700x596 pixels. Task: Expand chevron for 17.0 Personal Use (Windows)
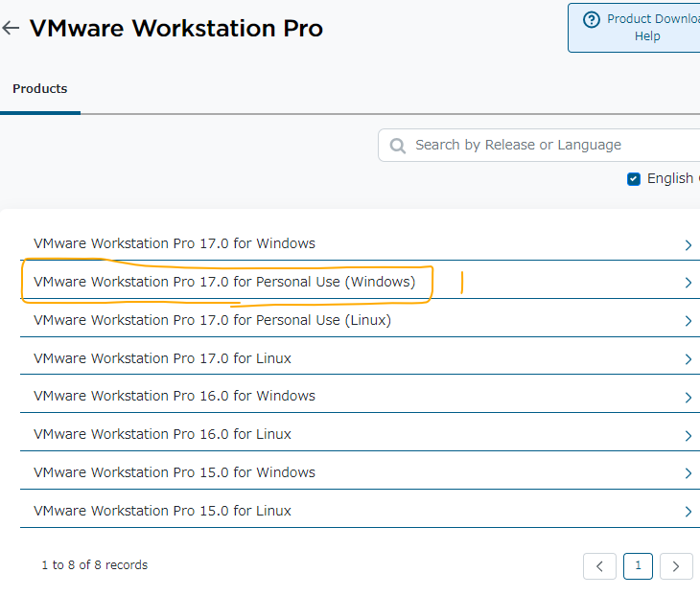(x=688, y=283)
